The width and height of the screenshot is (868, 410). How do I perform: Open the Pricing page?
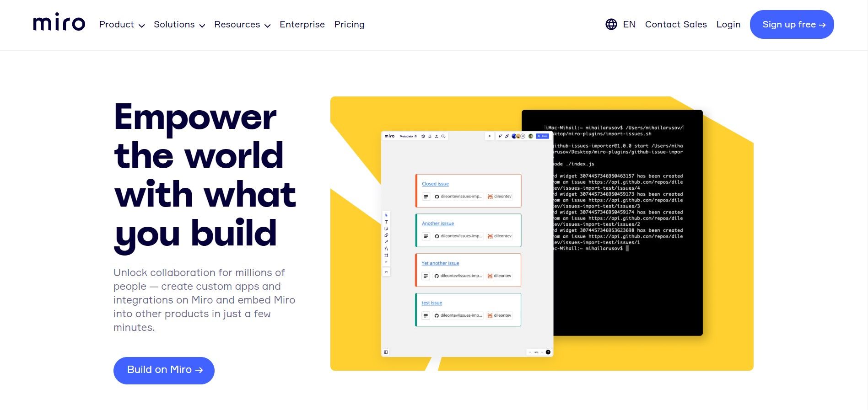(349, 25)
